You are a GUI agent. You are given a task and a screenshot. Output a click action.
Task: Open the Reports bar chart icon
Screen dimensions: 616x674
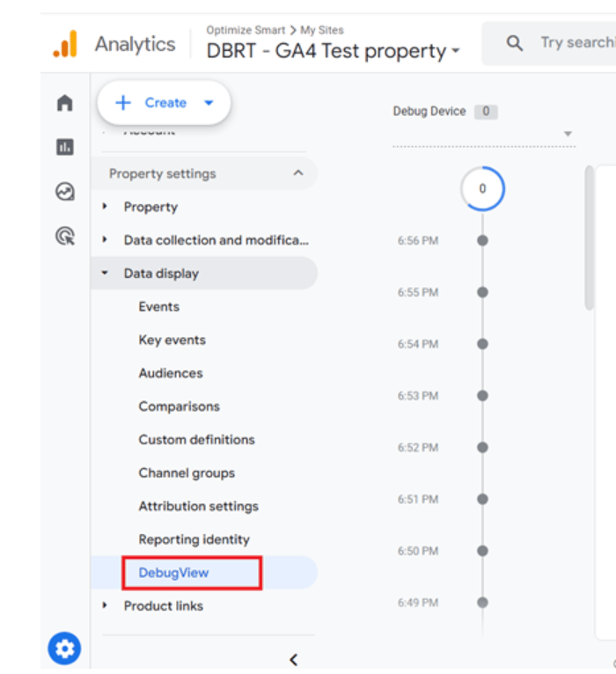65,147
